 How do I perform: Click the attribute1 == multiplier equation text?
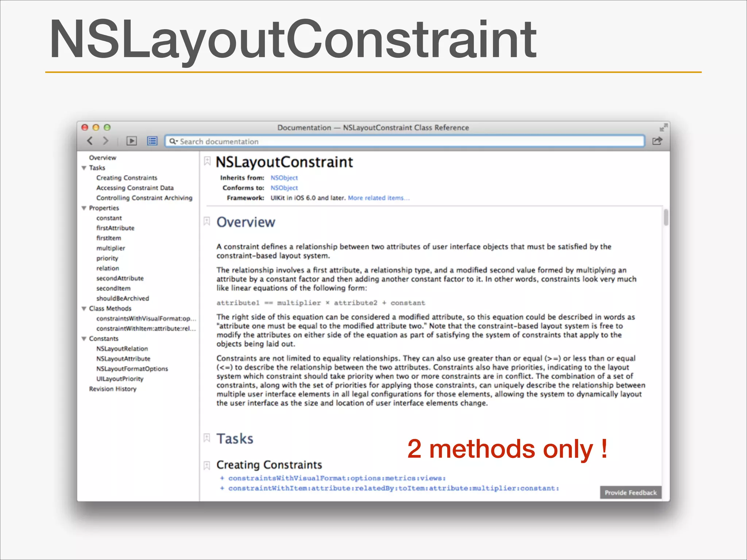321,303
